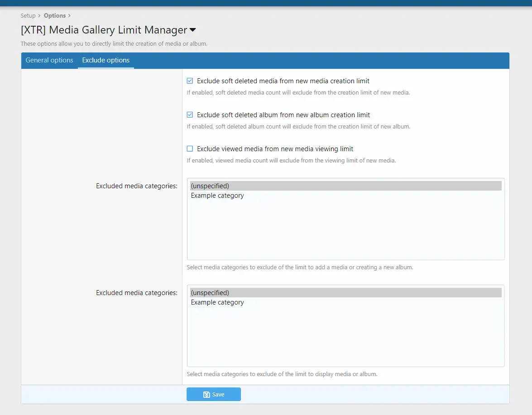Select Example category in the add media exclusion list
Image resolution: width=532 pixels, height=415 pixels.
point(346,196)
